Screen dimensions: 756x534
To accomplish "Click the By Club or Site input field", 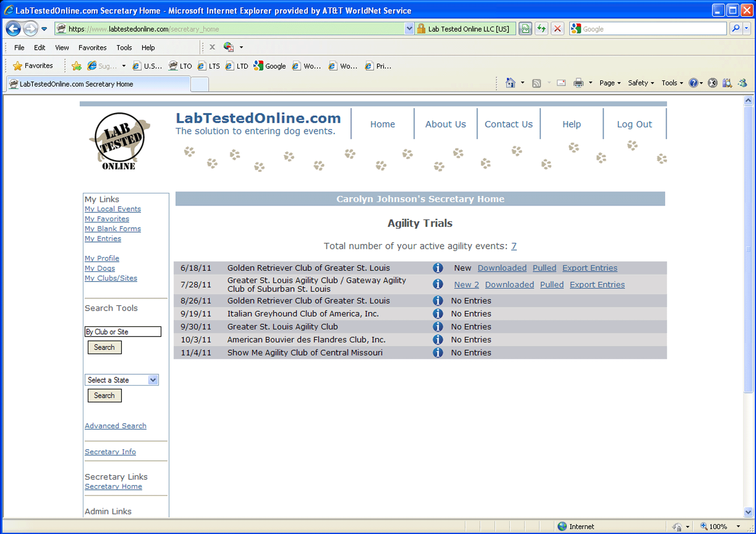I will coord(123,332).
